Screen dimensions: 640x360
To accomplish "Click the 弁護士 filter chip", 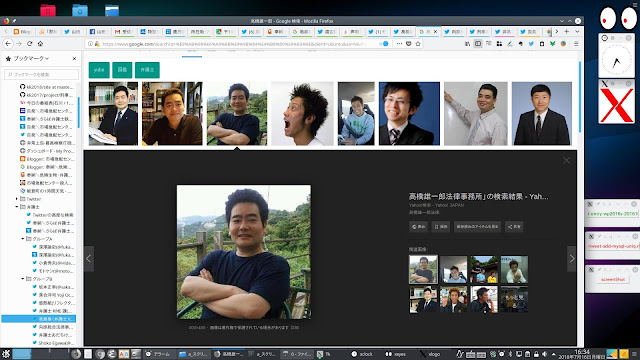I will coord(147,70).
